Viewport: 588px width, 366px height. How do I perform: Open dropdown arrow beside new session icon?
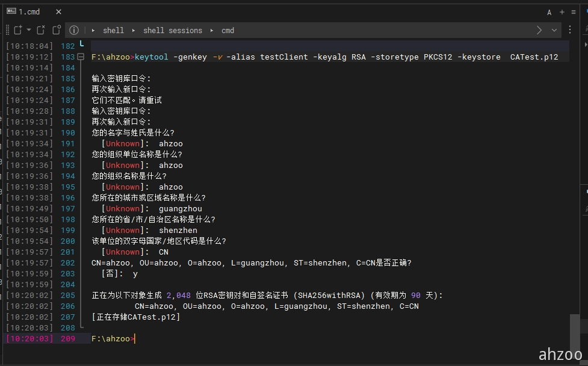click(28, 30)
